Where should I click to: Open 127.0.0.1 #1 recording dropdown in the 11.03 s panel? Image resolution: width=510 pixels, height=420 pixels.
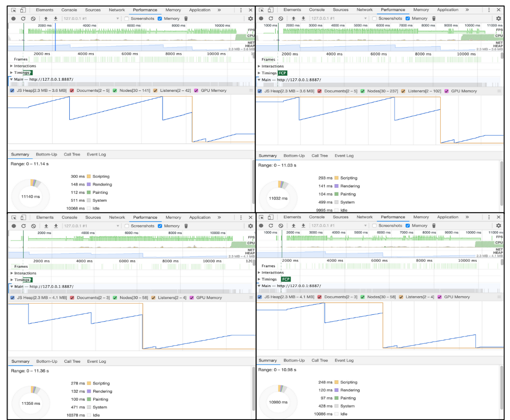(339, 18)
